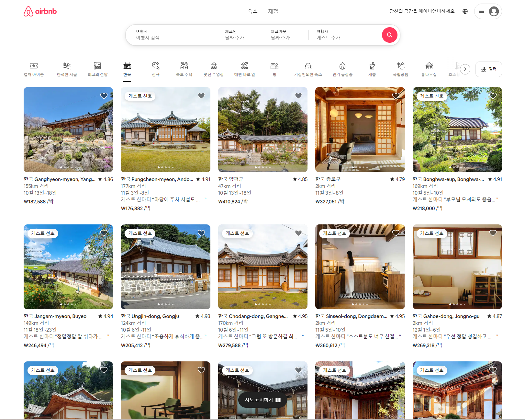Favorite the Jangam-myeon Buyeo listing heart
This screenshot has height=420, width=525.
click(104, 233)
